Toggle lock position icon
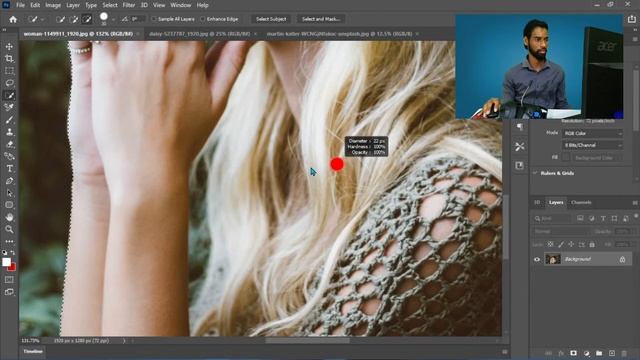The height and width of the screenshot is (360, 640). coord(571,244)
